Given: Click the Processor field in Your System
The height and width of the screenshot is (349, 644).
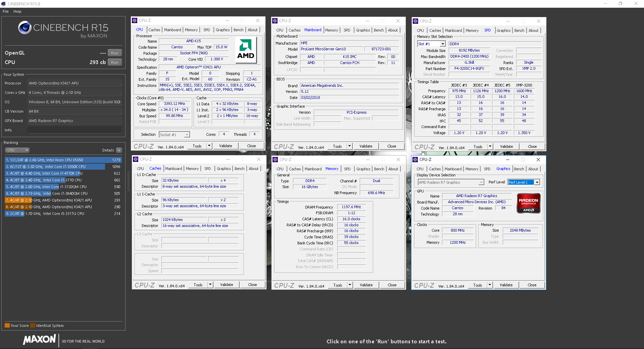Looking at the screenshot, I should click(75, 83).
